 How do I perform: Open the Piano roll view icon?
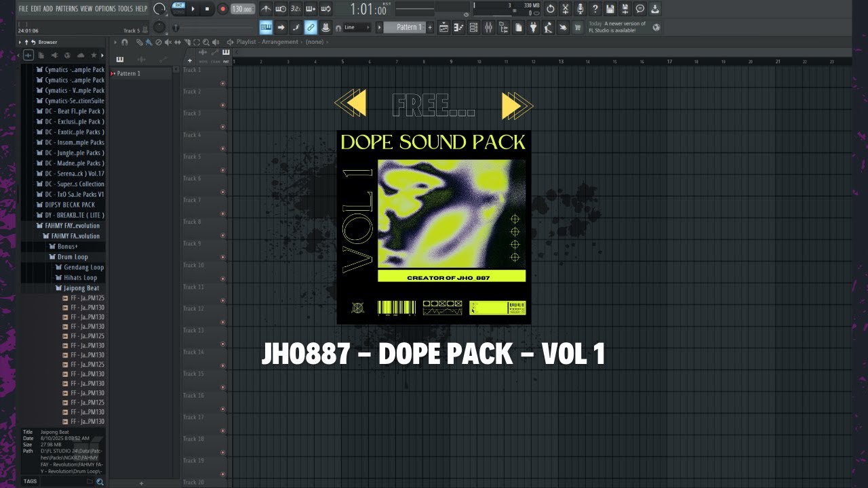[458, 28]
